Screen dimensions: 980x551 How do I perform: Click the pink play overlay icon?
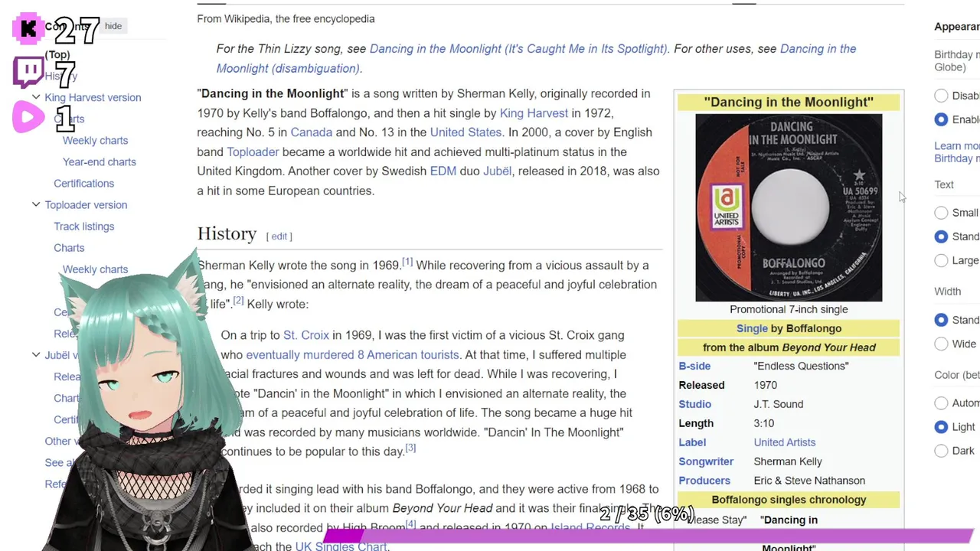click(28, 117)
